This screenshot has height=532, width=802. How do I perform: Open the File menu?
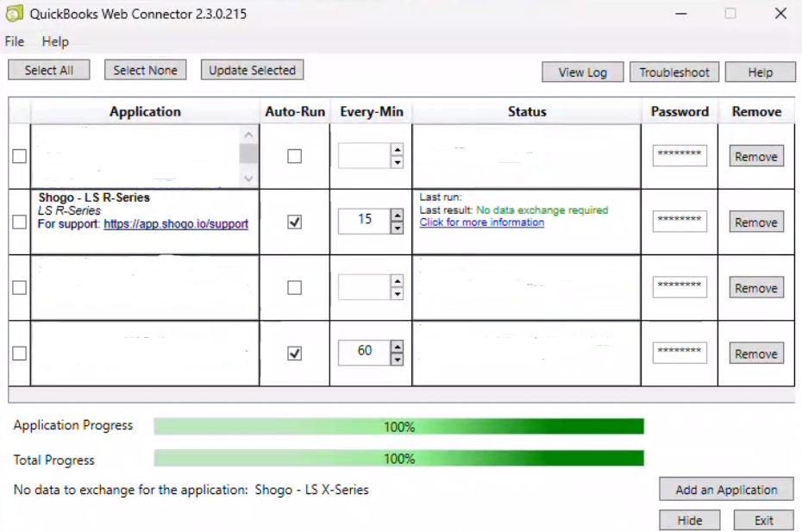(15, 41)
